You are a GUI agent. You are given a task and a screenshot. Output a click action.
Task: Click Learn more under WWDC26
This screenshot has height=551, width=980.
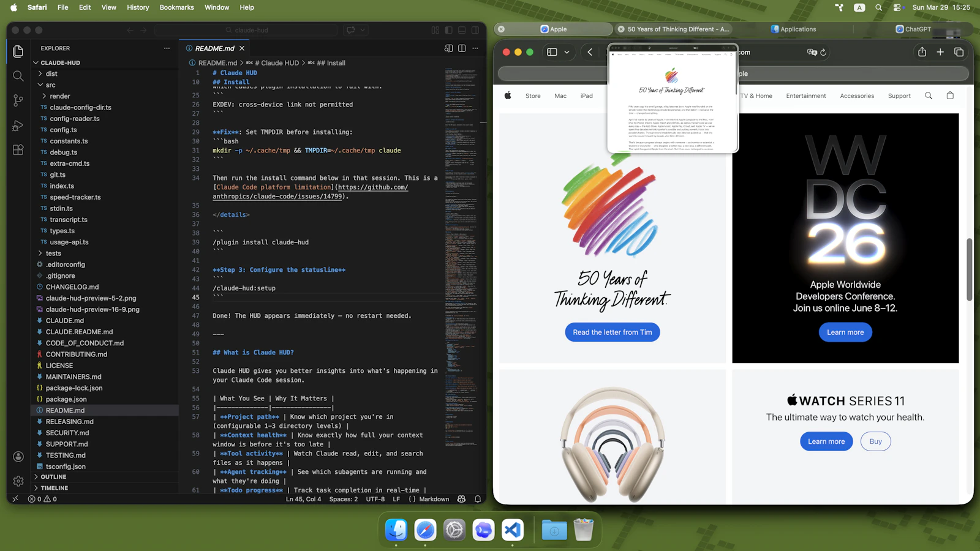coord(845,332)
